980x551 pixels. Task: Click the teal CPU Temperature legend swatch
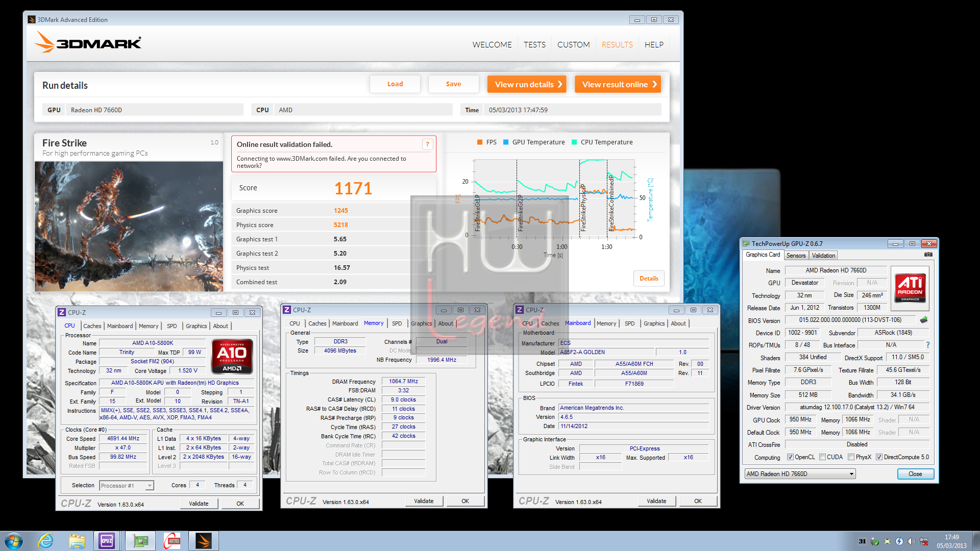pyautogui.click(x=574, y=142)
